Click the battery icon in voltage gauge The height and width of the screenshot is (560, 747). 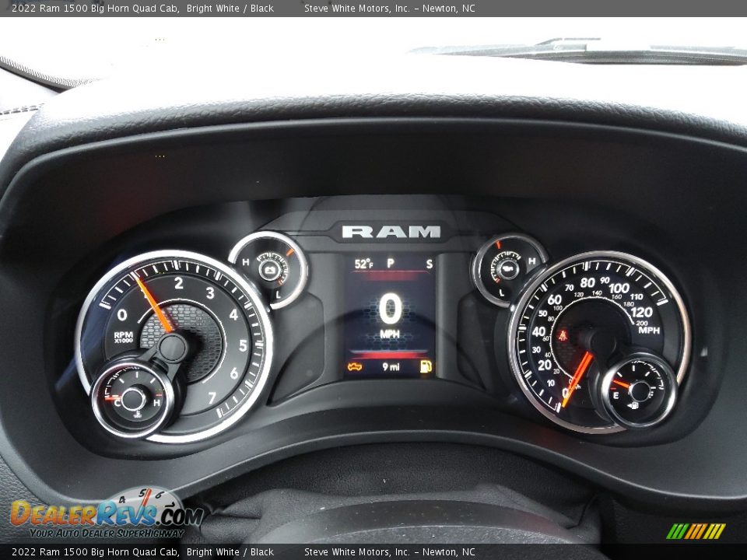(270, 270)
